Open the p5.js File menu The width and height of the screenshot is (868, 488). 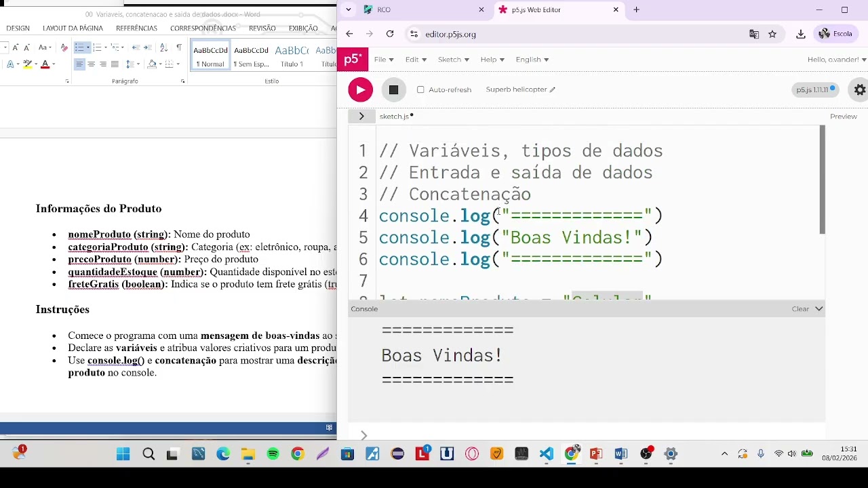(384, 60)
